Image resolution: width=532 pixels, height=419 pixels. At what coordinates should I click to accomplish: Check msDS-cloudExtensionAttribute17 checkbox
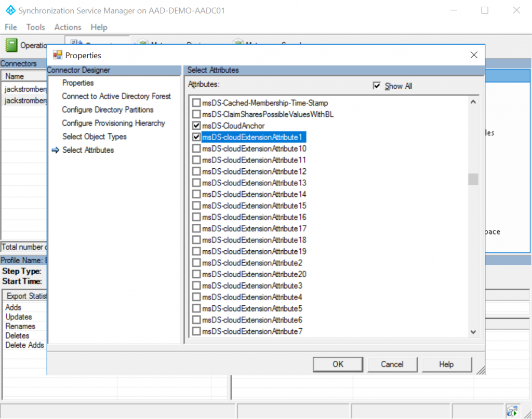[196, 228]
